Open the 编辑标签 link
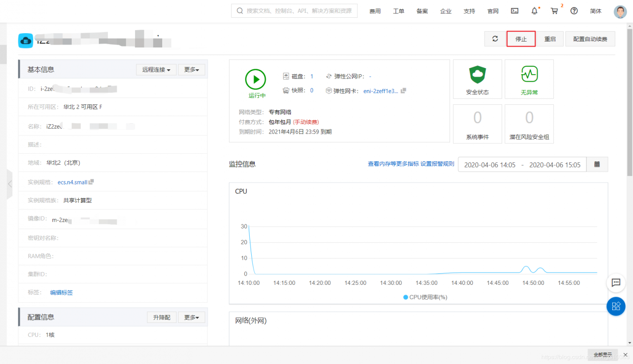Image resolution: width=633 pixels, height=364 pixels. [61, 293]
